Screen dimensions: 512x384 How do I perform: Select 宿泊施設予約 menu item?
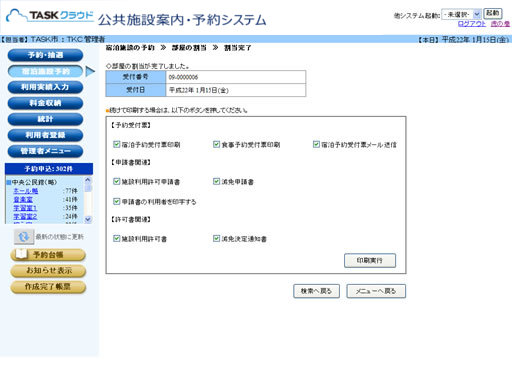tap(45, 71)
